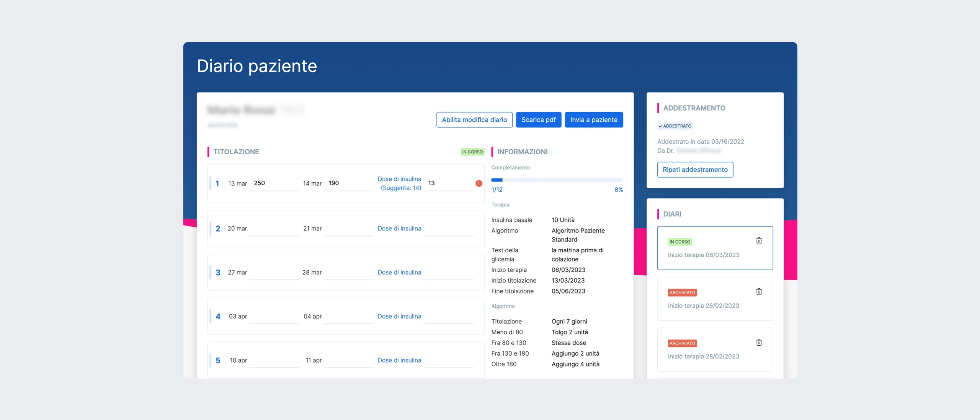Click the insulin dose field in row 4
The height and width of the screenshot is (420, 980).
tap(448, 317)
